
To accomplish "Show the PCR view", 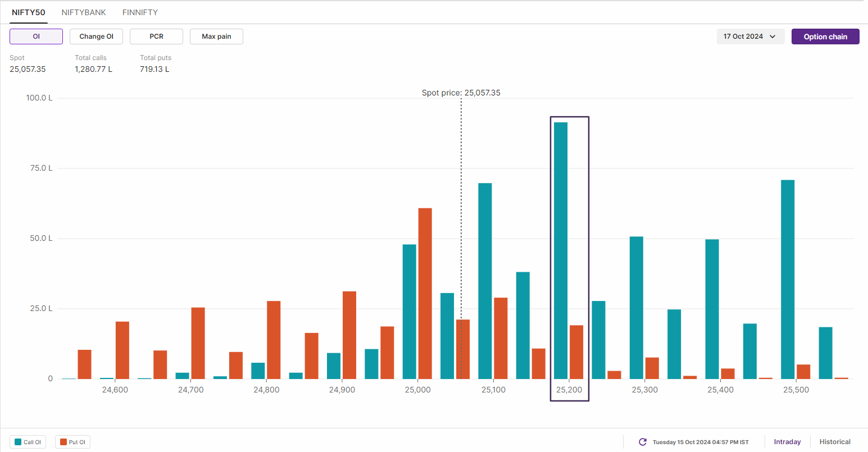I will [156, 36].
